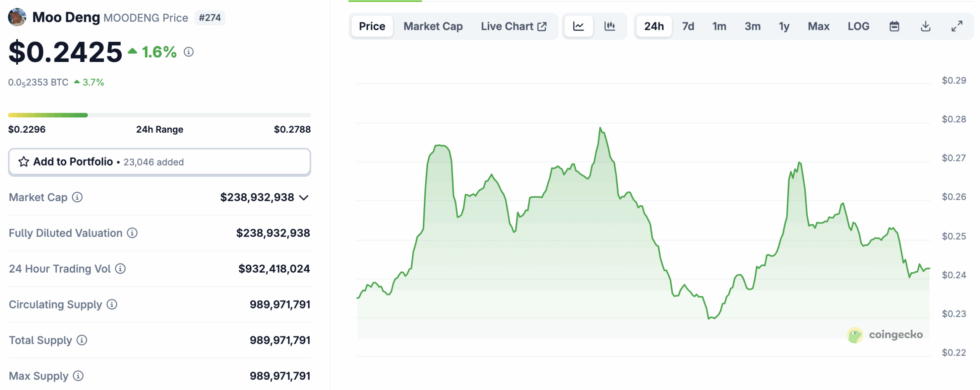Show Max Supply info icon
Image resolution: width=980 pixels, height=390 pixels.
point(78,376)
